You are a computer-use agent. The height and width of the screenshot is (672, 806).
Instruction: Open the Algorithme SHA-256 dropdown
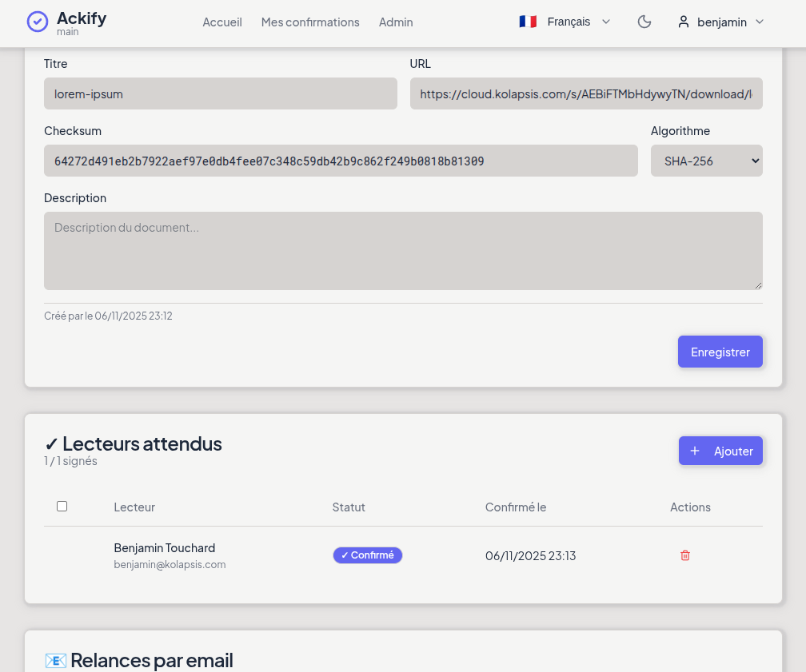coord(706,161)
